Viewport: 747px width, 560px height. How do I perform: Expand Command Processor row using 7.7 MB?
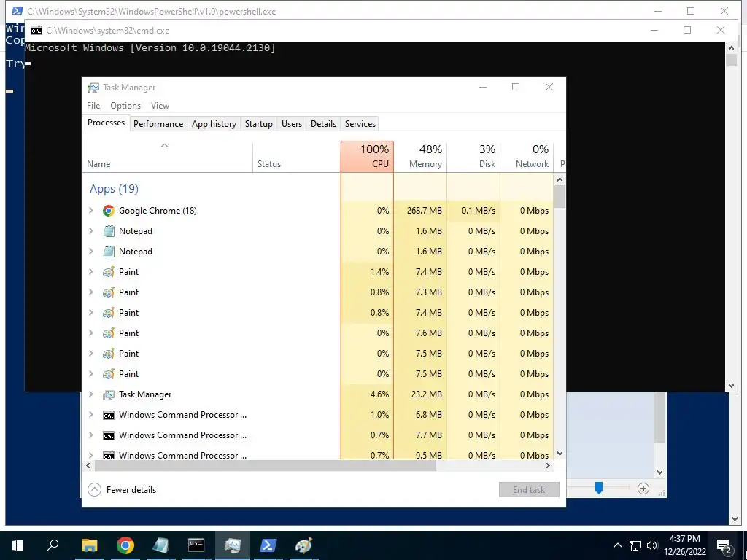pyautogui.click(x=91, y=435)
